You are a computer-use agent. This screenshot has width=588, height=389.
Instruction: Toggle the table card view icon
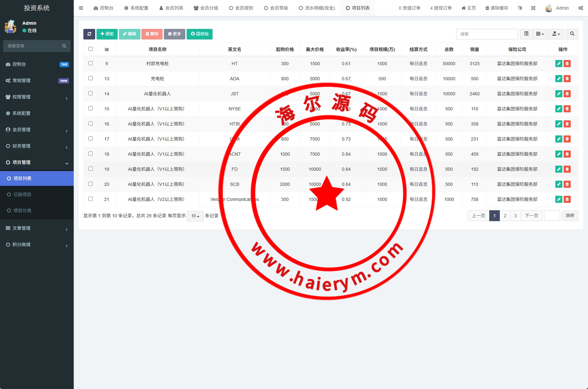point(526,34)
